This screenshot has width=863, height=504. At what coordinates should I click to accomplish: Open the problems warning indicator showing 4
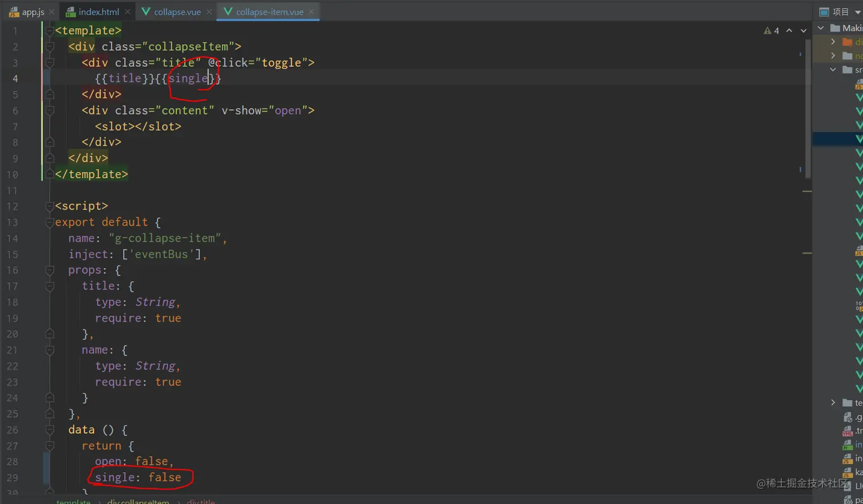coord(771,30)
